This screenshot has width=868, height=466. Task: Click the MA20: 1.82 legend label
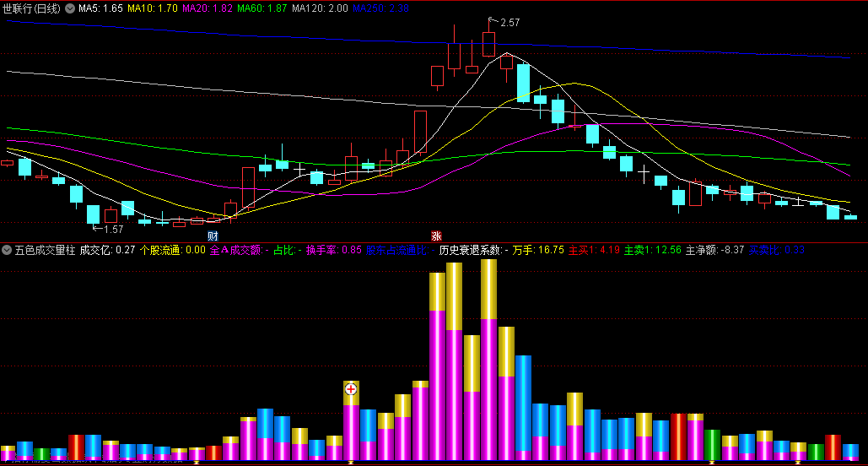click(x=208, y=8)
